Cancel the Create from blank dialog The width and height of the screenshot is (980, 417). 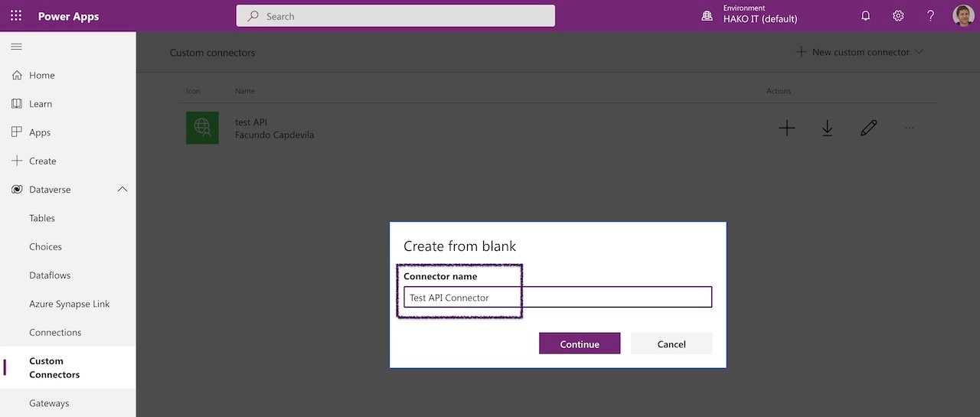click(x=671, y=344)
